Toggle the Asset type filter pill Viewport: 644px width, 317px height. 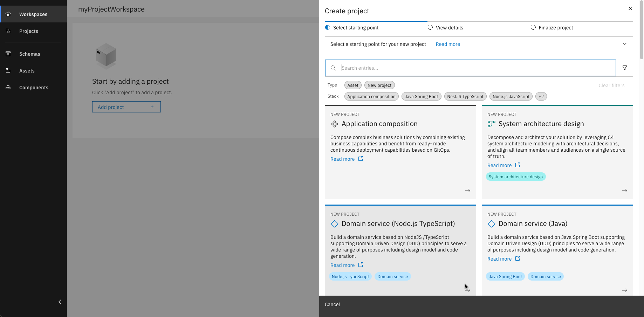pyautogui.click(x=352, y=85)
